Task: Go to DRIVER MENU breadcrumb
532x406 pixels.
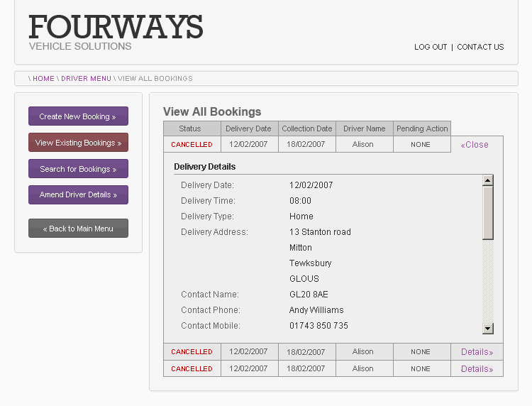Action: pos(86,79)
